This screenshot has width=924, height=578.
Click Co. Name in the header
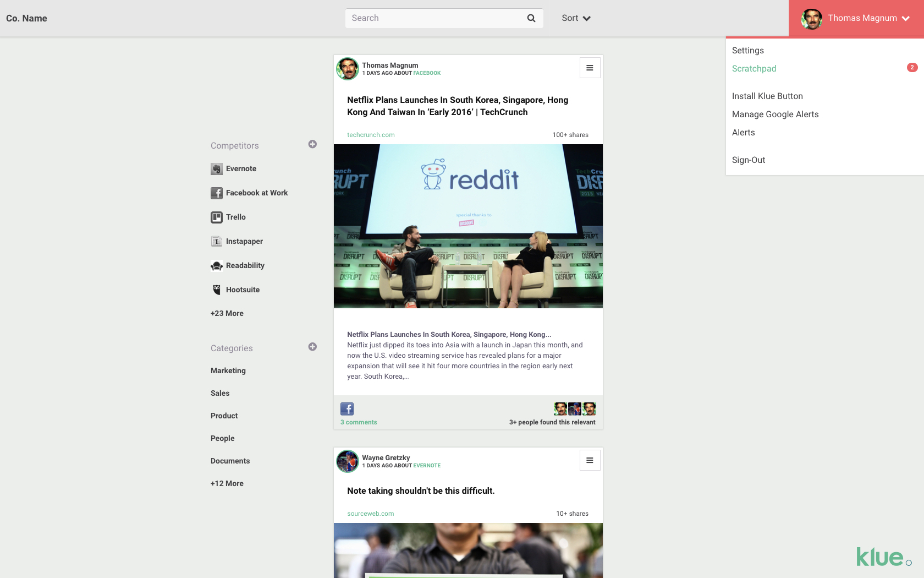[26, 18]
